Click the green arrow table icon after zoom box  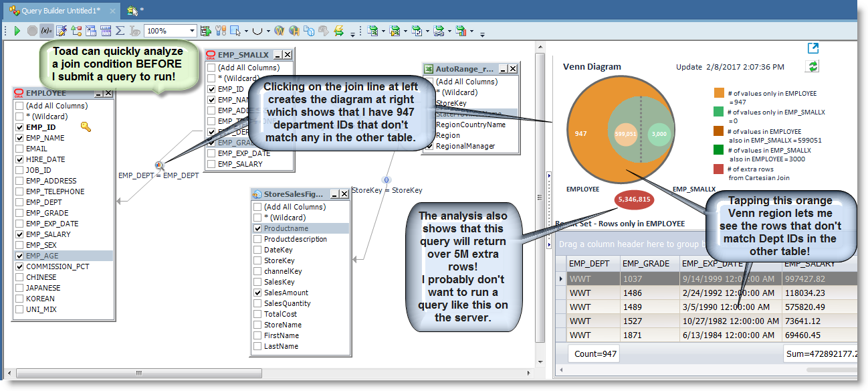tap(206, 31)
